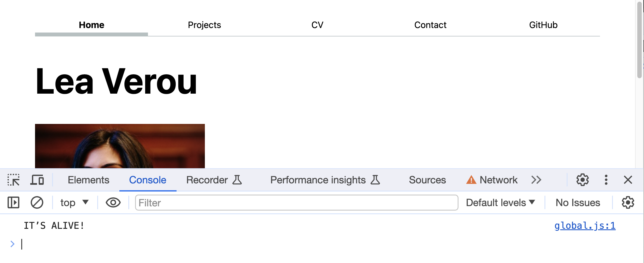Go to the Projects page link
Image resolution: width=644 pixels, height=263 pixels.
(204, 25)
